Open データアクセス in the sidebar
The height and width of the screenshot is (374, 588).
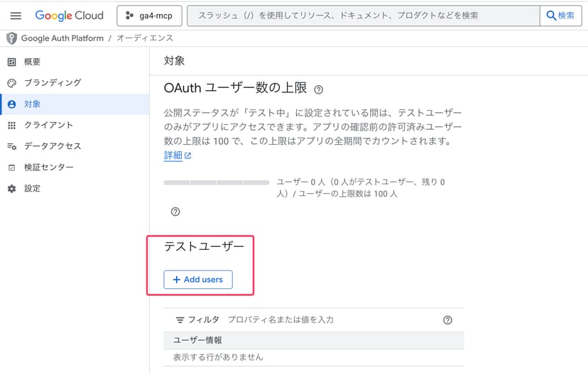75,146
